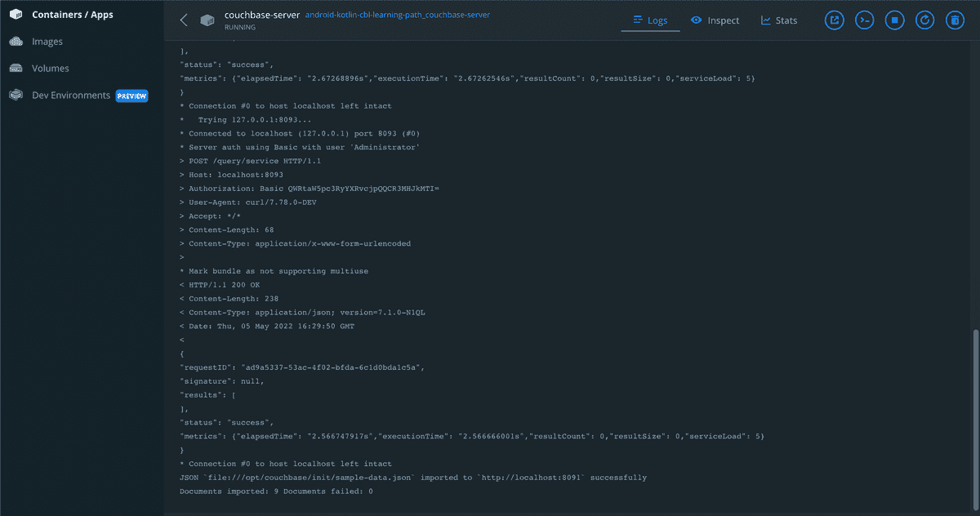
Task: Click the container package icon in the header
Action: (207, 20)
